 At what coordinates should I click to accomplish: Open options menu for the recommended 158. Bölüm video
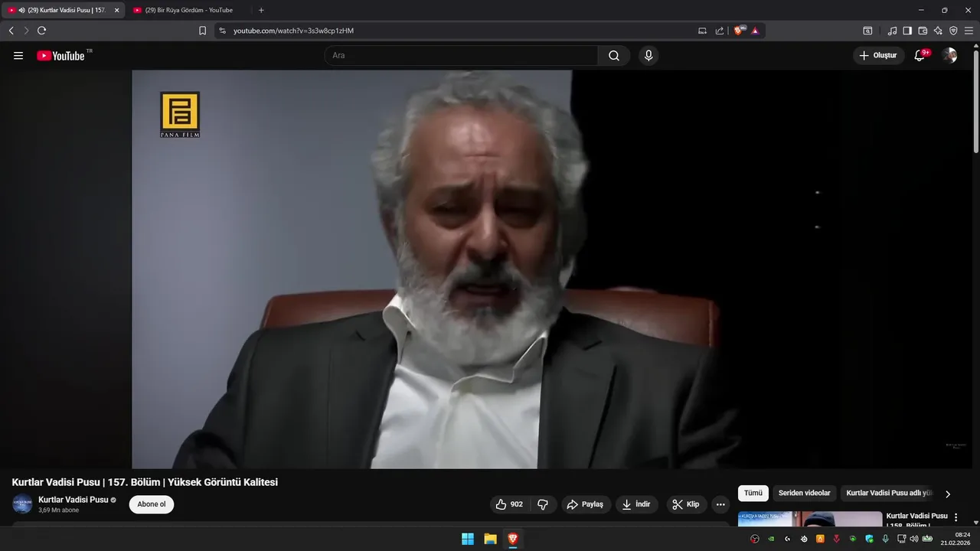955,517
